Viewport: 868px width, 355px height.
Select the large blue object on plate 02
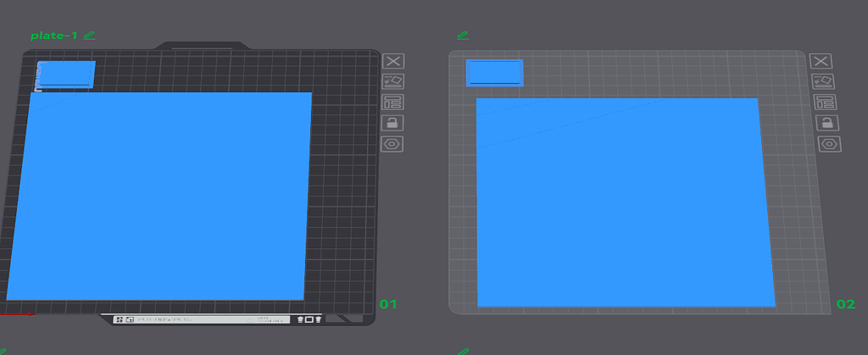(x=626, y=202)
